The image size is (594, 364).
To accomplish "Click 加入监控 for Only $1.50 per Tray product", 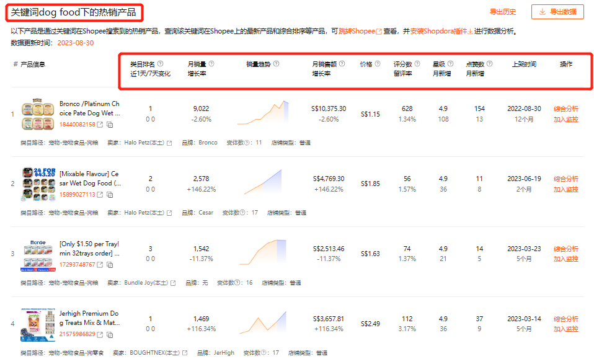I will pos(565,259).
